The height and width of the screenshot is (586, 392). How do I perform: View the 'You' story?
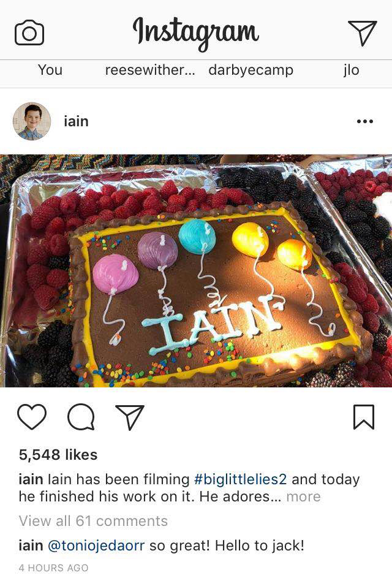[50, 70]
